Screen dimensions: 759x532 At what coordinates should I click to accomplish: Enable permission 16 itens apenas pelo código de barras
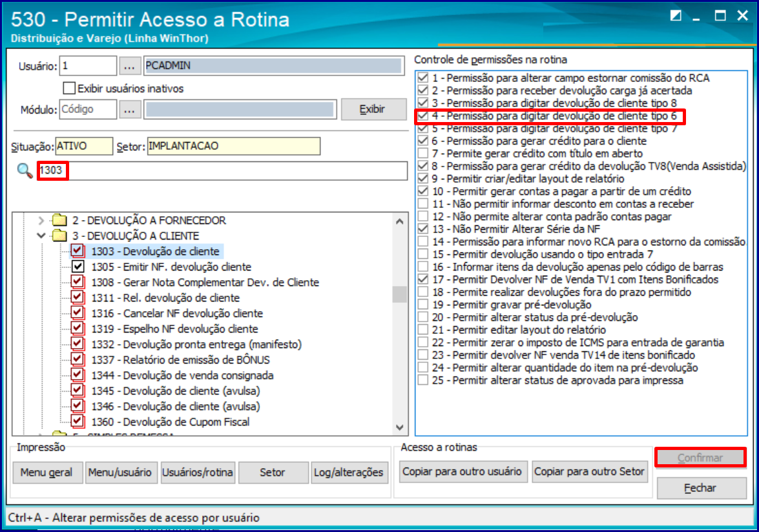tap(423, 267)
